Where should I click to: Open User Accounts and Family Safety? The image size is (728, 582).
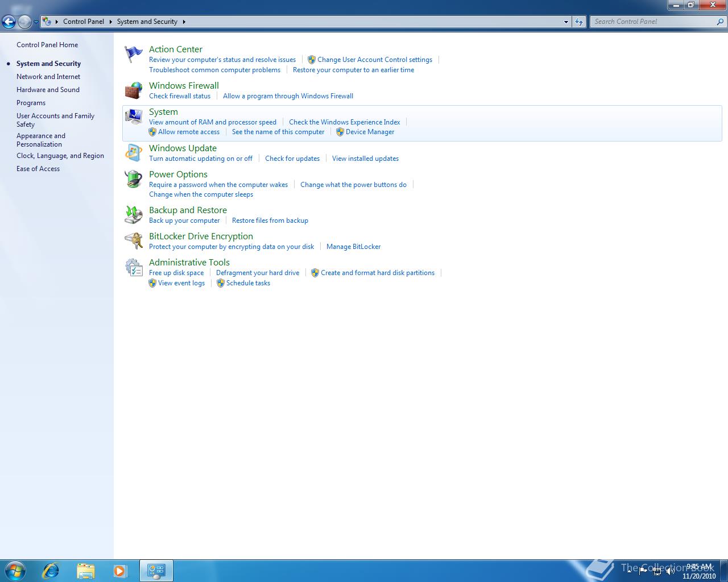click(x=55, y=120)
